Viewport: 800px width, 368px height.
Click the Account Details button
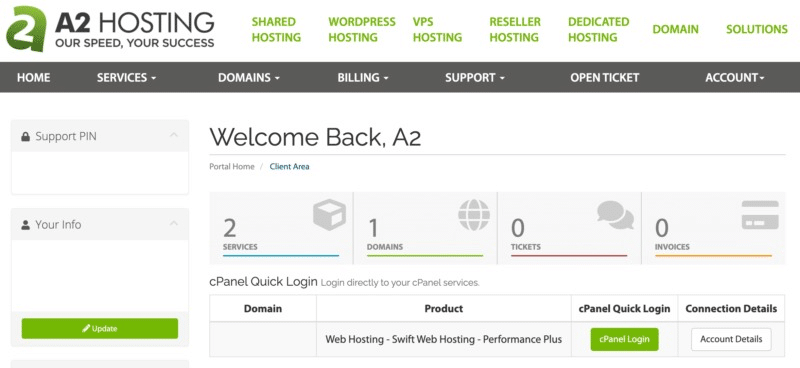point(731,339)
